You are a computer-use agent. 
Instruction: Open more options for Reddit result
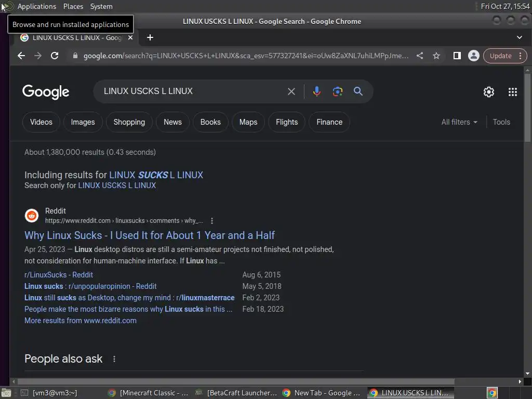tap(212, 221)
